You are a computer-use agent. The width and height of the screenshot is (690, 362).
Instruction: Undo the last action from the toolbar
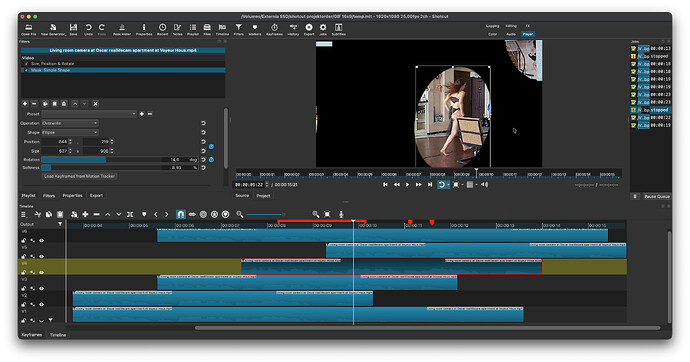pyautogui.click(x=88, y=29)
